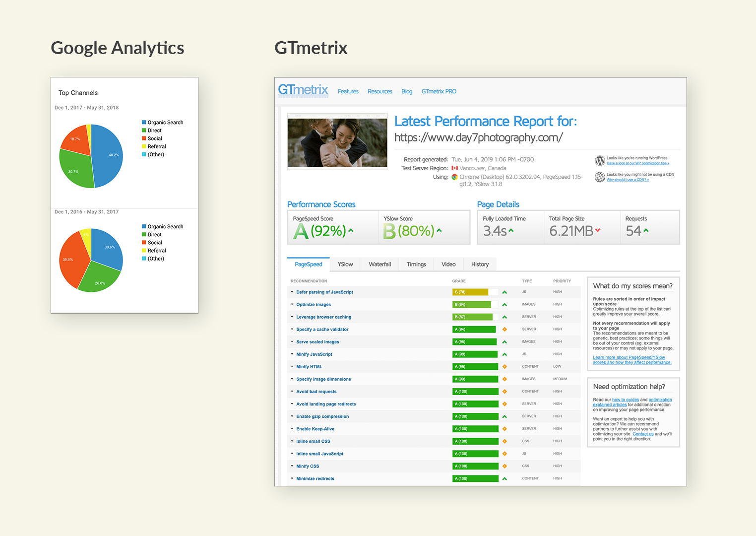Viewport: 756px width, 536px height.
Task: Click the CDN globe icon
Action: (600, 177)
